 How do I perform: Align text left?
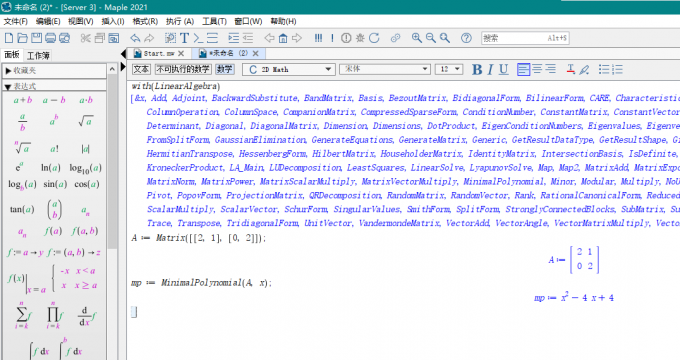pyautogui.click(x=523, y=69)
